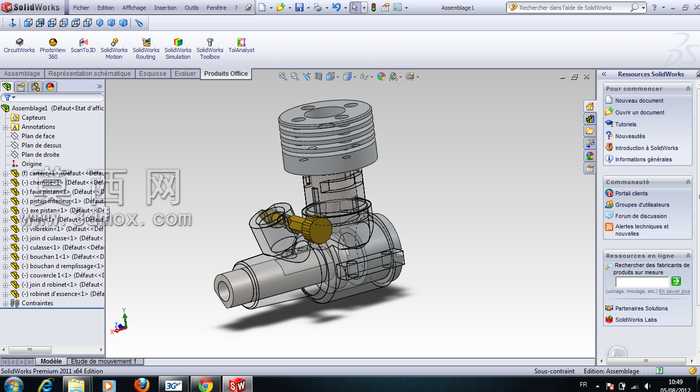Open the Undo history dropdown arrow

pyautogui.click(x=345, y=8)
